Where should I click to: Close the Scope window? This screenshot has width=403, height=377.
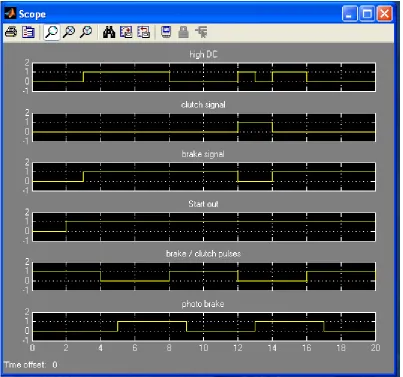(x=384, y=14)
